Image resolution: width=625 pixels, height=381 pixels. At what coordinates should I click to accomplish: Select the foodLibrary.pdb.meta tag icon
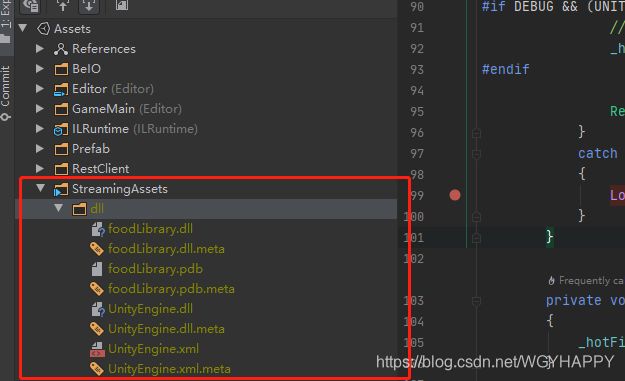pyautogui.click(x=97, y=289)
